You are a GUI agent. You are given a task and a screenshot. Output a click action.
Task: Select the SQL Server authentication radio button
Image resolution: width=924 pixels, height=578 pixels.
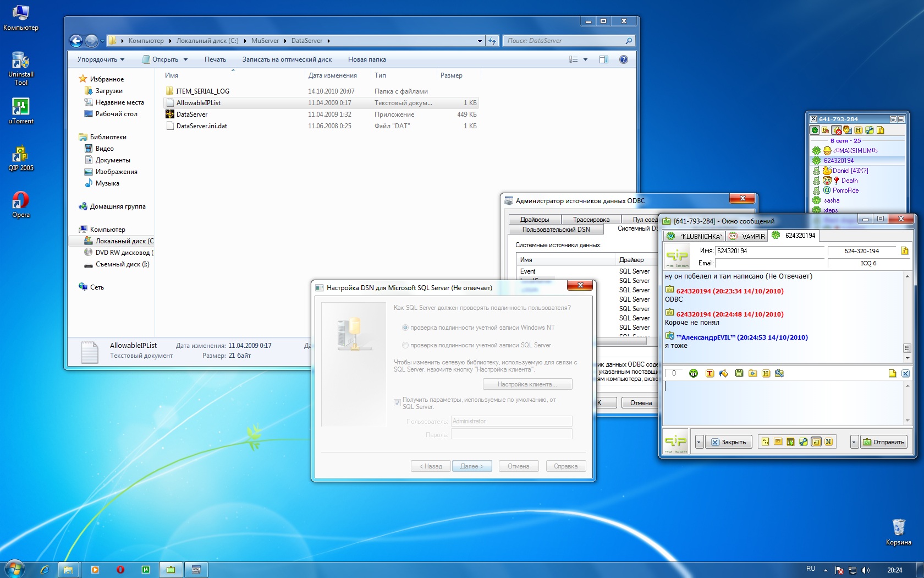(x=405, y=345)
